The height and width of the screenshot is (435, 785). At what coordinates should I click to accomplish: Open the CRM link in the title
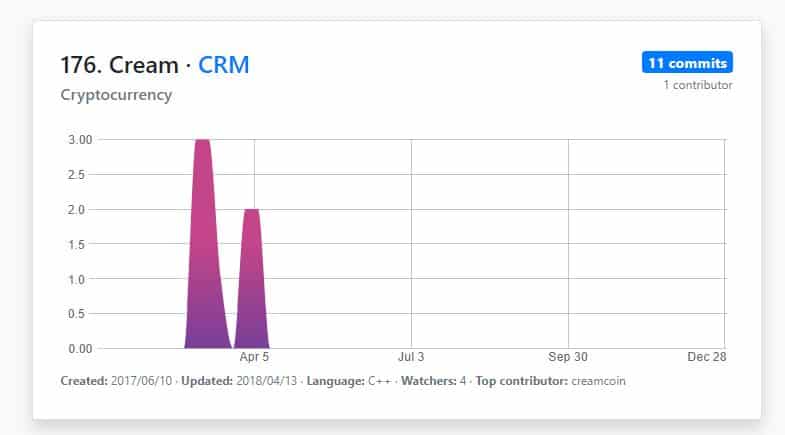(x=223, y=65)
